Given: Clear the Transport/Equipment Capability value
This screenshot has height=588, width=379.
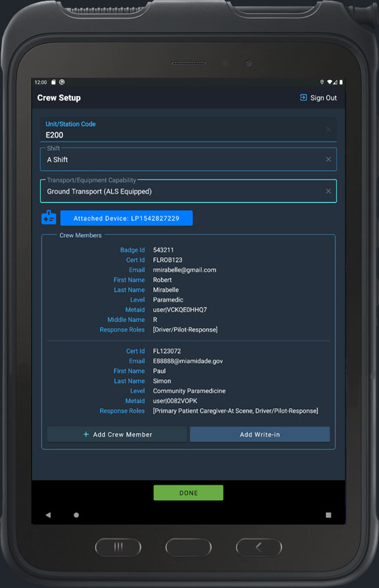Looking at the screenshot, I should (x=328, y=191).
